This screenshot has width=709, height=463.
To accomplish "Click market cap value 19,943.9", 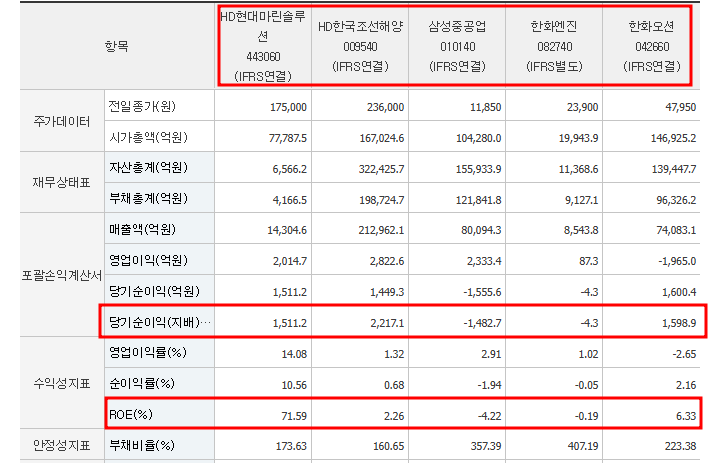I will (579, 138).
